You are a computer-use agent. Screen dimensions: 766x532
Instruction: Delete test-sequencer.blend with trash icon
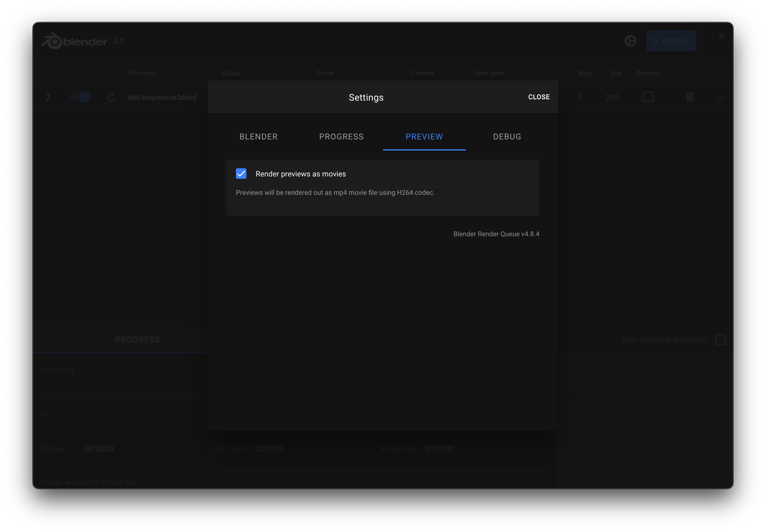pos(690,97)
